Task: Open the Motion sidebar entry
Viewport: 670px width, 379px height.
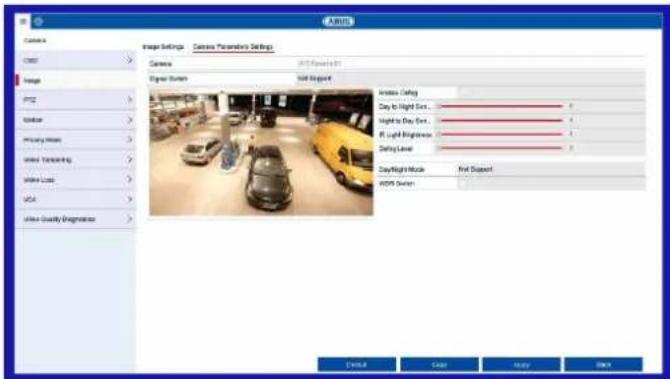Action: point(76,120)
